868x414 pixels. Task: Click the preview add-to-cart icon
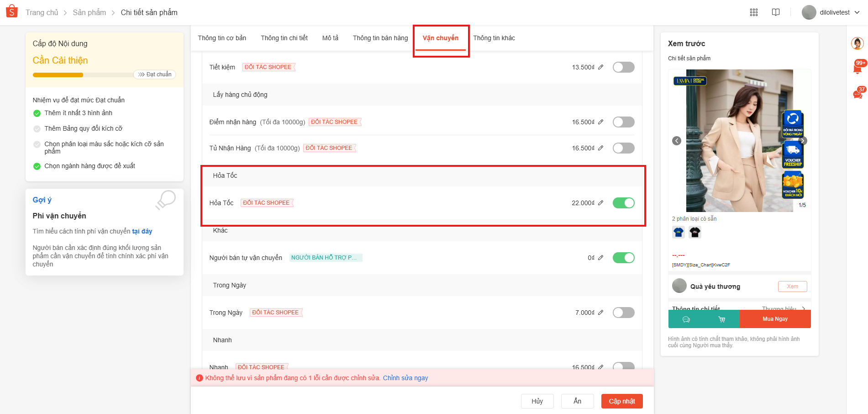722,319
